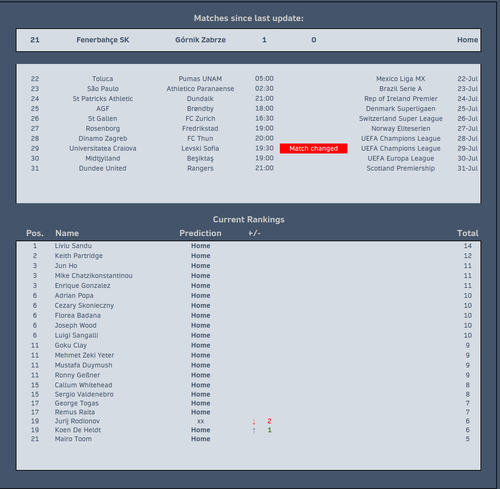
Task: Click the red 'Match changed' badge
Action: pyautogui.click(x=313, y=148)
